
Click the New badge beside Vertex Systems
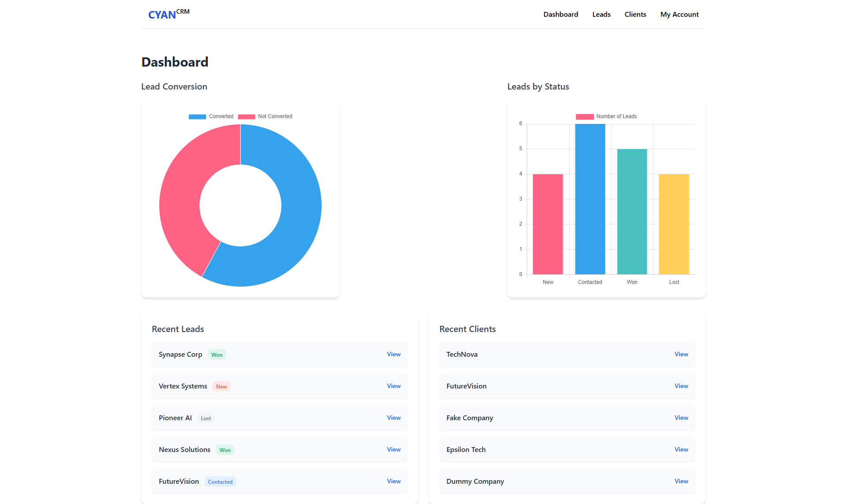(221, 386)
